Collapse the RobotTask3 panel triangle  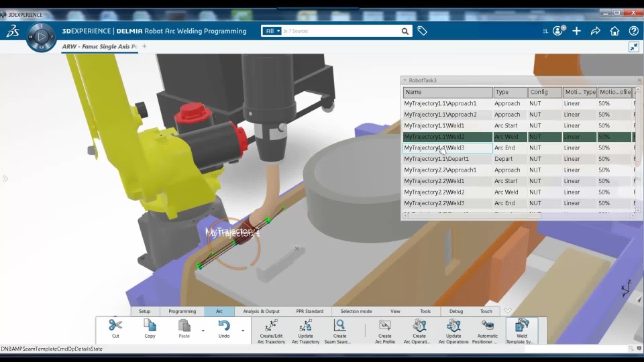click(405, 80)
